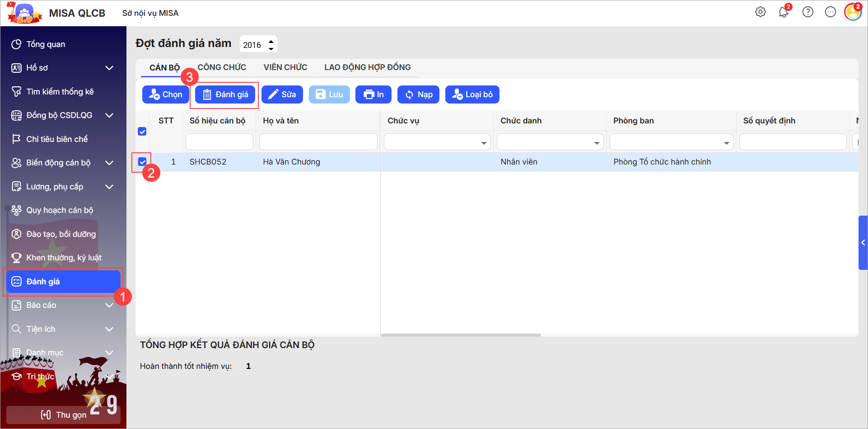The image size is (868, 429).
Task: Open the settings gear icon
Action: coord(761,12)
